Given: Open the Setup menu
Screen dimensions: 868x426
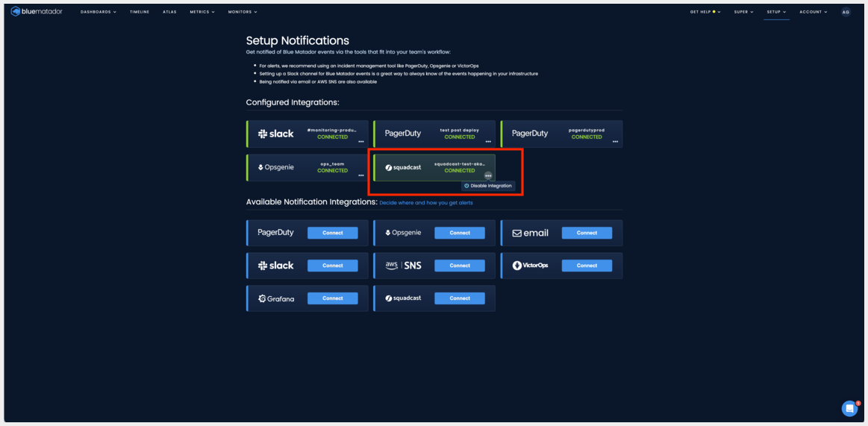Looking at the screenshot, I should [776, 12].
